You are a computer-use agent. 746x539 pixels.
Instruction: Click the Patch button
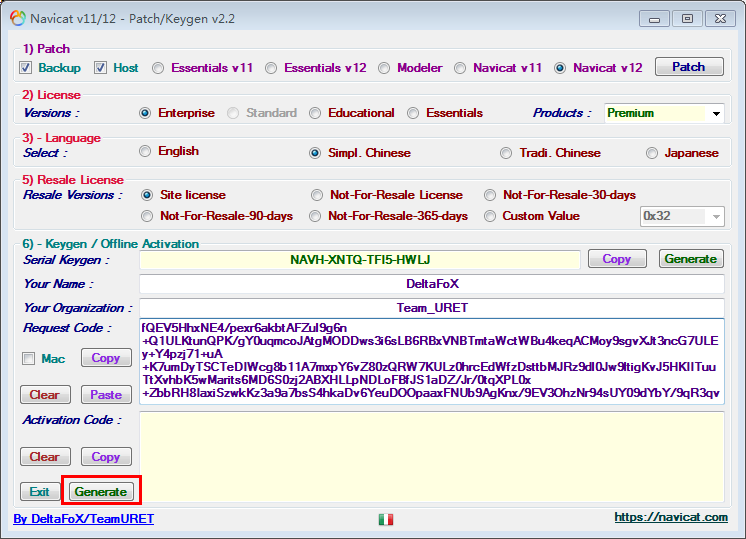pos(689,67)
